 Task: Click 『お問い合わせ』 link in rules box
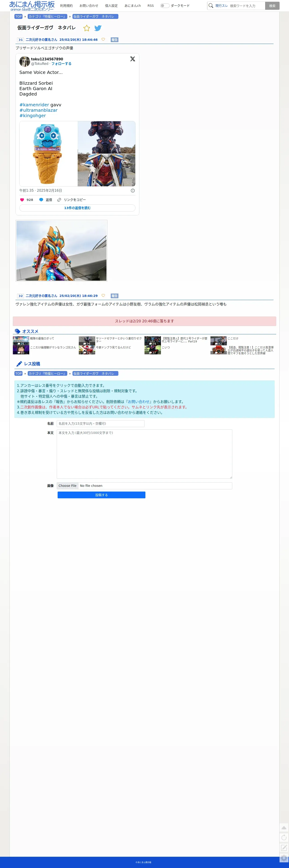[x=138, y=402]
